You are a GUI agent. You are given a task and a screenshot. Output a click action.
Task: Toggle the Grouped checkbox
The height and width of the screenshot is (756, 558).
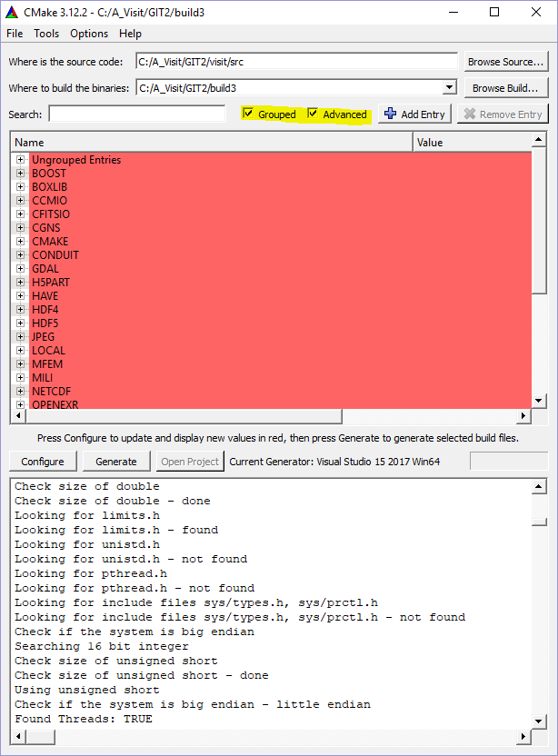tap(248, 114)
